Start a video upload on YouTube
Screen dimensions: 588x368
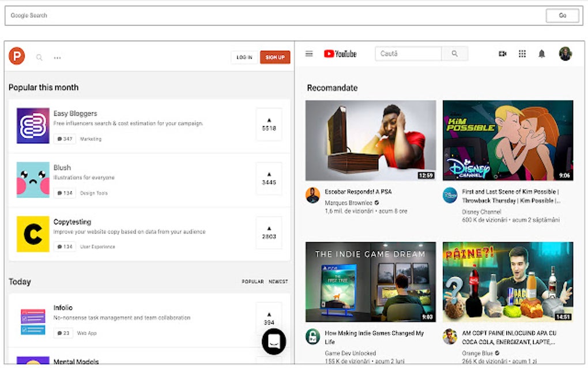coord(502,53)
